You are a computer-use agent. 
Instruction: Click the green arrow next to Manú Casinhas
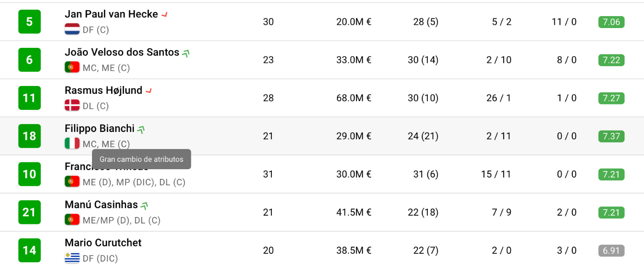pos(144,206)
